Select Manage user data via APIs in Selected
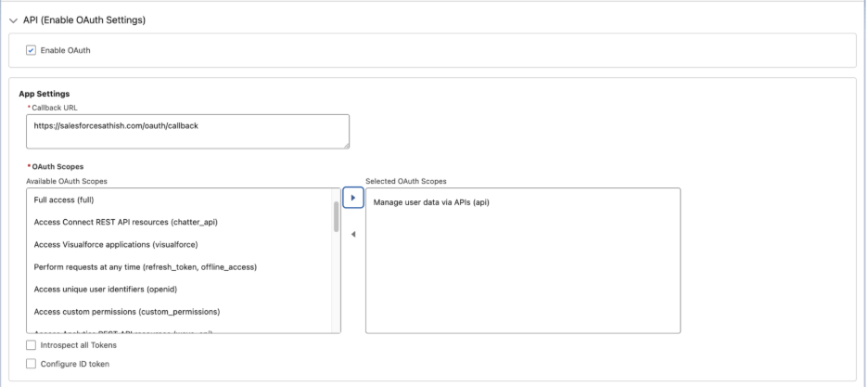The height and width of the screenshot is (387, 868). [429, 202]
